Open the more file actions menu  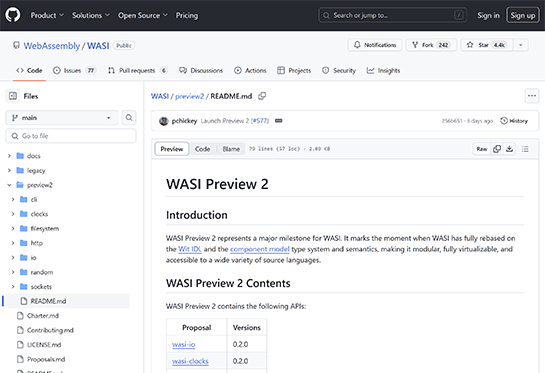pyautogui.click(x=532, y=96)
